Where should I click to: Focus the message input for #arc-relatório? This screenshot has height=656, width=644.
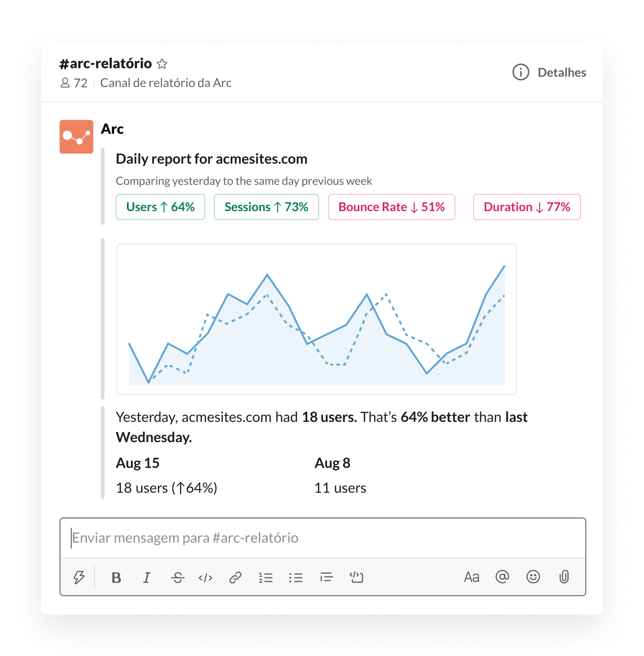pos(323,538)
